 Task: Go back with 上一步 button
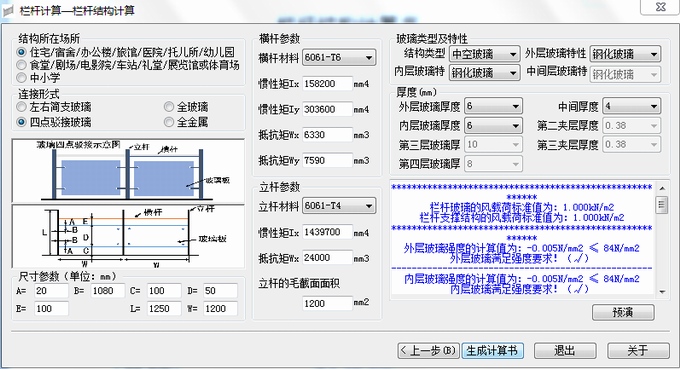(428, 350)
